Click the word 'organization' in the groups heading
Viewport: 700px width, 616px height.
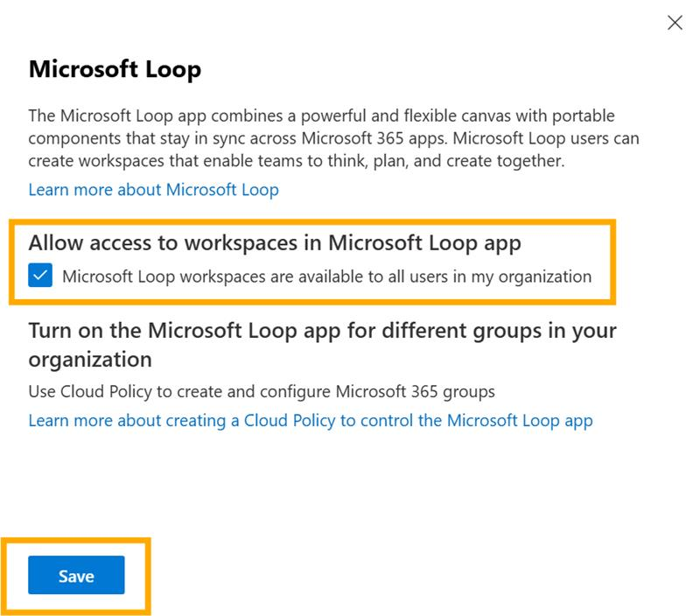[x=90, y=360]
